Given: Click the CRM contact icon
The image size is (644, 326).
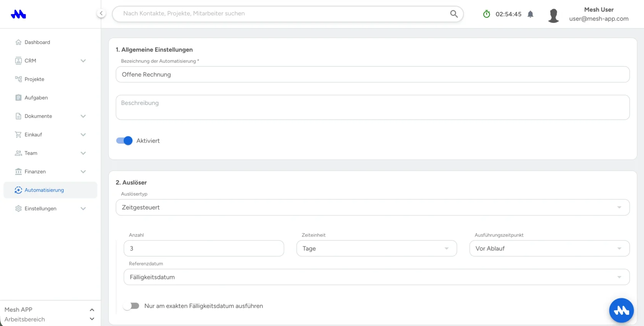Looking at the screenshot, I should coord(18,61).
